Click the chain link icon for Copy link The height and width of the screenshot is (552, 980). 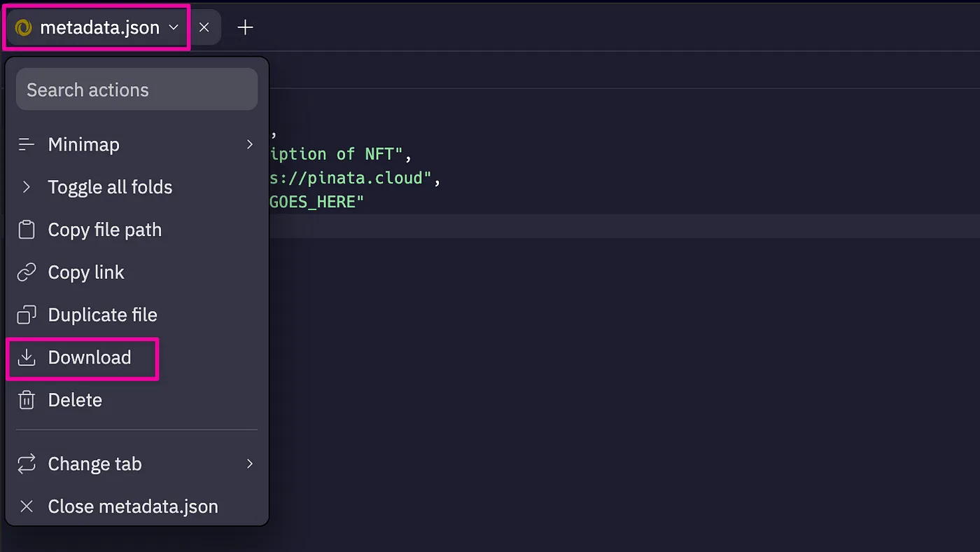27,272
